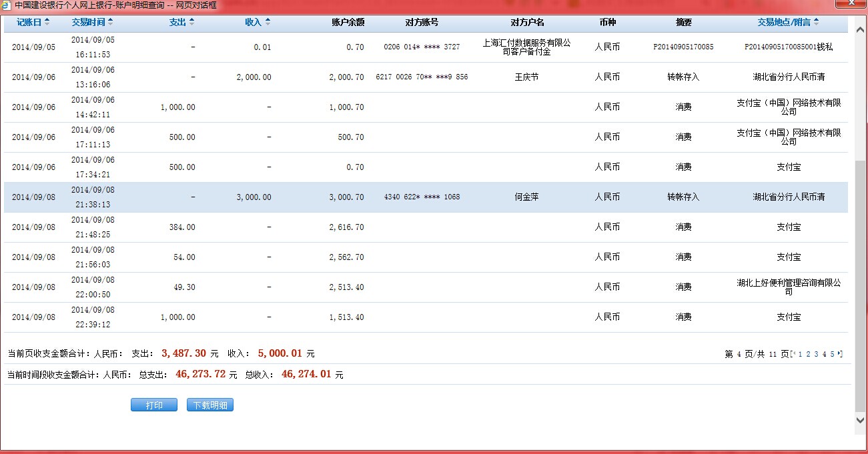868x454 pixels.
Task: Select page expense total 3,487.30
Action: tap(183, 353)
